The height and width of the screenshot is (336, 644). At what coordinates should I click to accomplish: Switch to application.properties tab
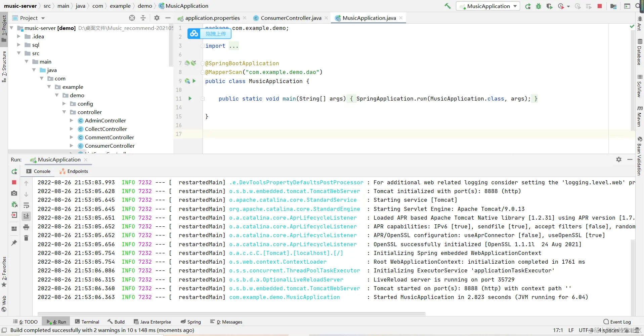[x=212, y=18]
